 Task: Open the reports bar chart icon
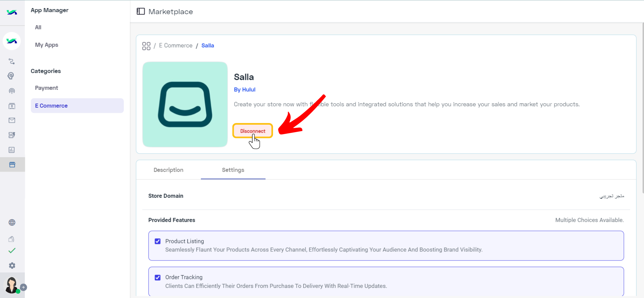click(12, 150)
